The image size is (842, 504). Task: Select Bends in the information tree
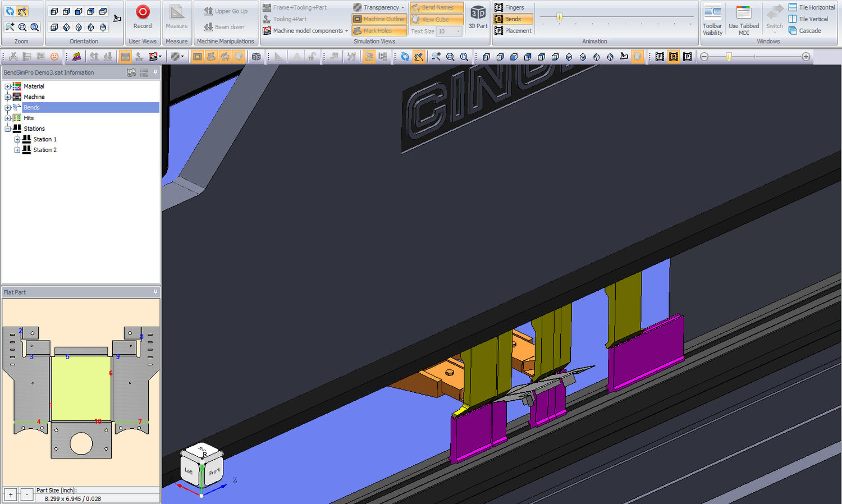(31, 107)
